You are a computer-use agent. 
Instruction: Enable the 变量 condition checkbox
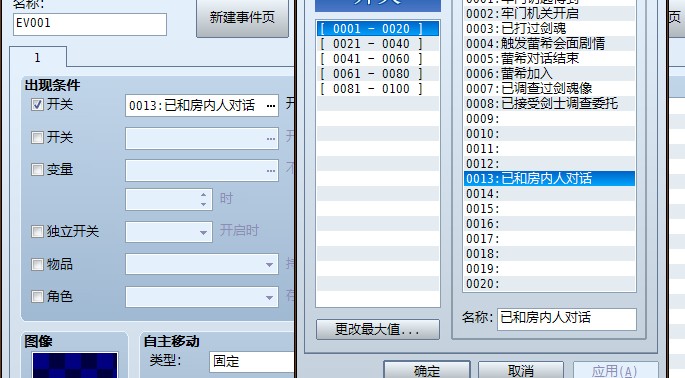click(38, 170)
